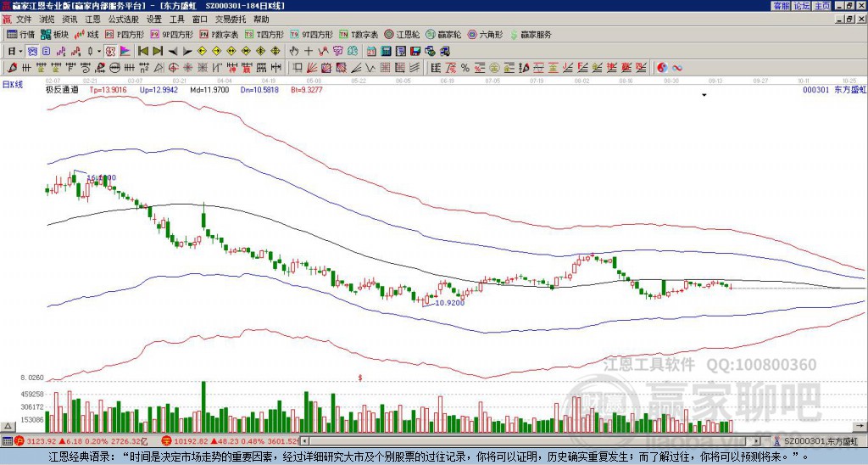Open the 江恩 menu
868x465 pixels.
(x=92, y=20)
